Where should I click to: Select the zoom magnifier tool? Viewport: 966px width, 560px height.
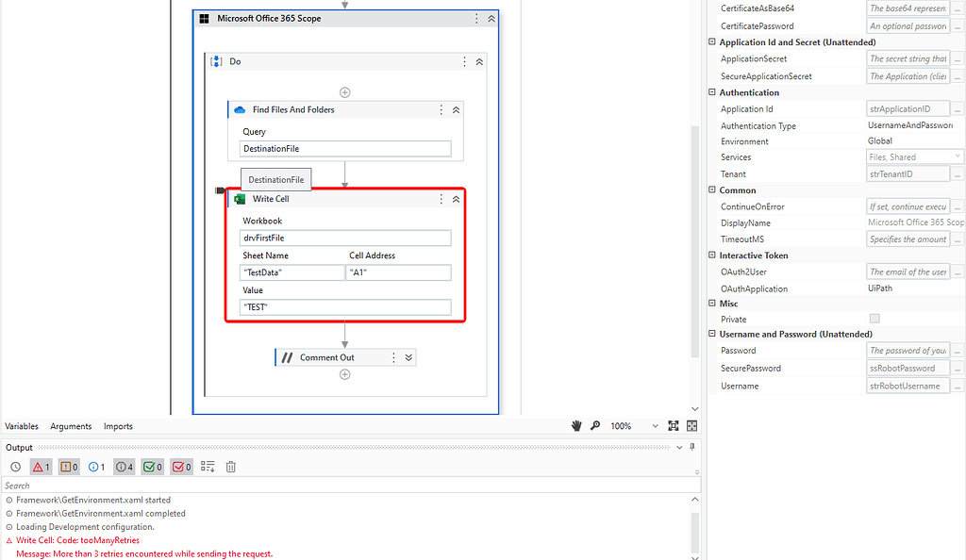coord(595,425)
